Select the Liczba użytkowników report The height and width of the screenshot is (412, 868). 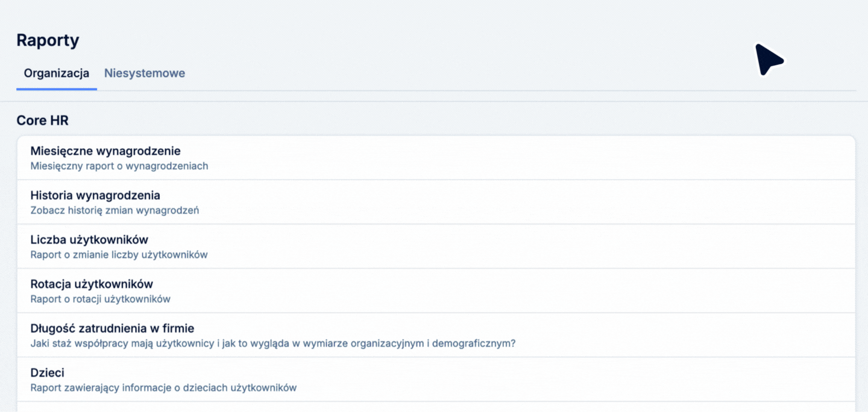89,240
